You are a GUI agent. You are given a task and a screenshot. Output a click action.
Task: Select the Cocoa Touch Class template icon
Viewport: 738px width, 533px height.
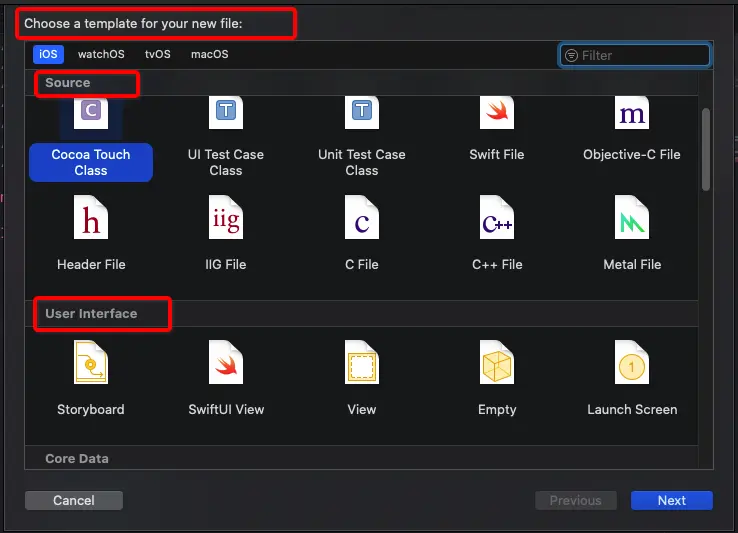(91, 113)
